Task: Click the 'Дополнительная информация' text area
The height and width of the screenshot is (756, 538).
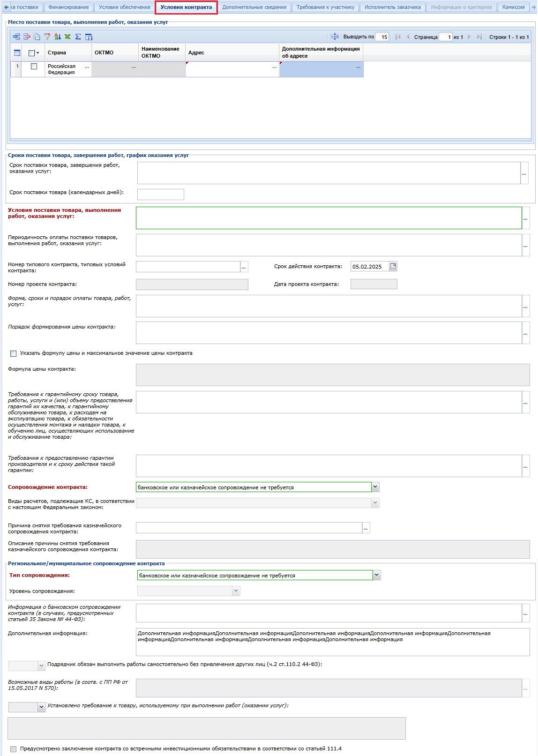Action: tap(333, 642)
